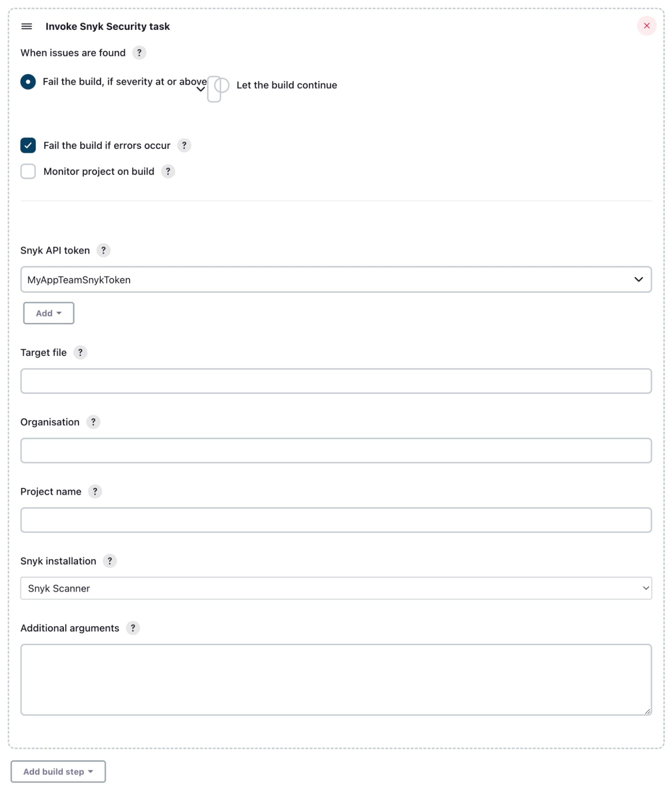Switch toggle to "Let the build continue"
This screenshot has height=794, width=672.
[217, 88]
